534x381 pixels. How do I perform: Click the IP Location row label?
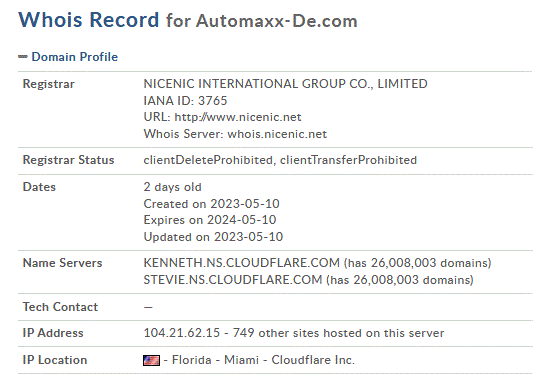[55, 360]
